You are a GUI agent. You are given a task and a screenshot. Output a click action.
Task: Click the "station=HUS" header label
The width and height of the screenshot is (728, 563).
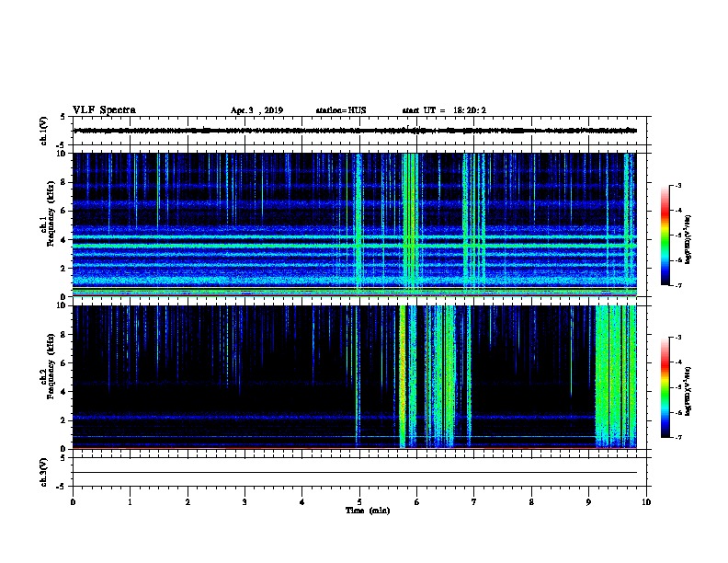[341, 110]
